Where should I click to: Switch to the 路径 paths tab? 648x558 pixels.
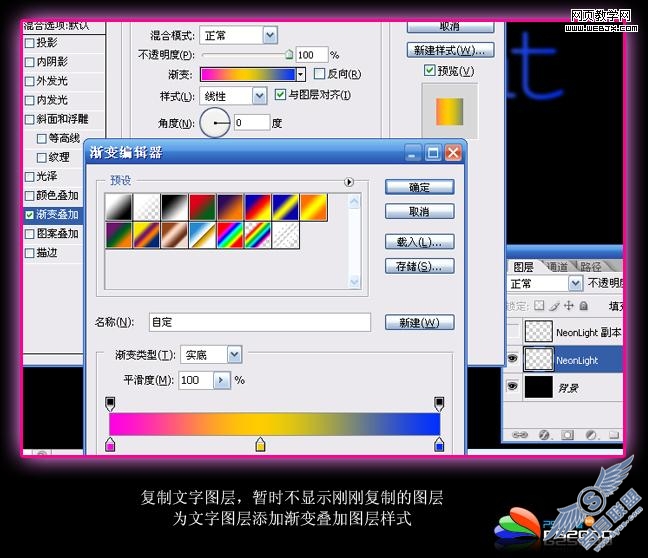click(591, 267)
